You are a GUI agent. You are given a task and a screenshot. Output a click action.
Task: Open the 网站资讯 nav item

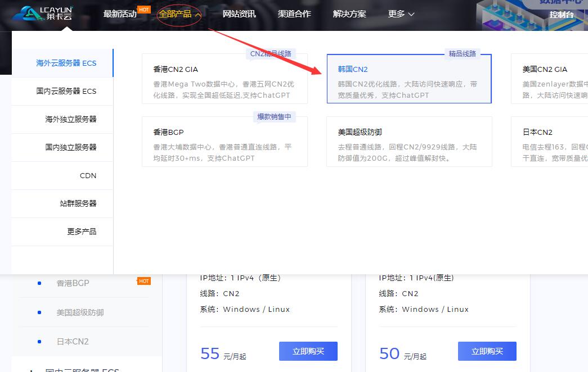(x=239, y=14)
